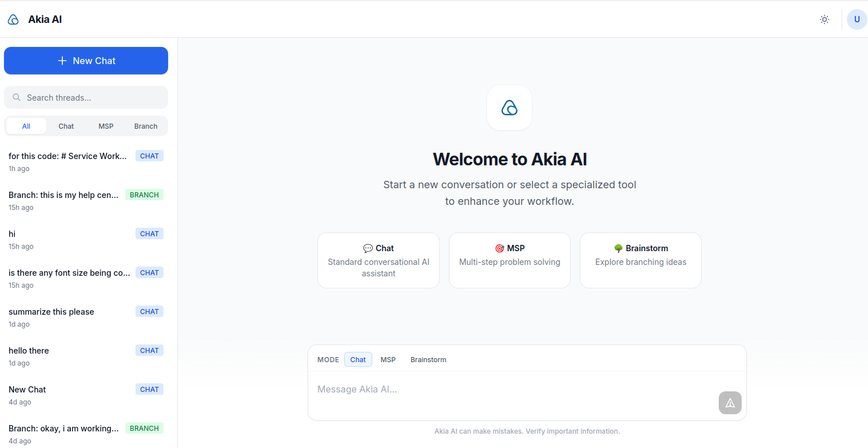Click the search magnifier icon
The image size is (868, 448).
click(x=17, y=97)
